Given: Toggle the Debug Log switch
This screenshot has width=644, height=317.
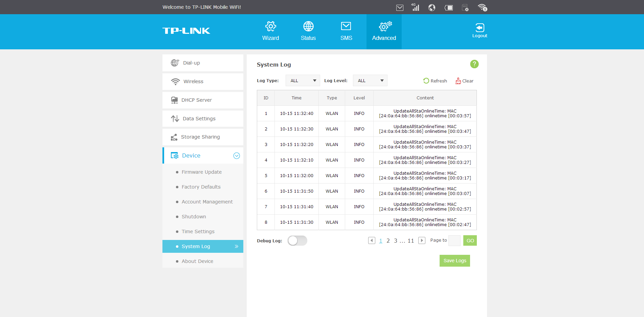Looking at the screenshot, I should (x=297, y=241).
